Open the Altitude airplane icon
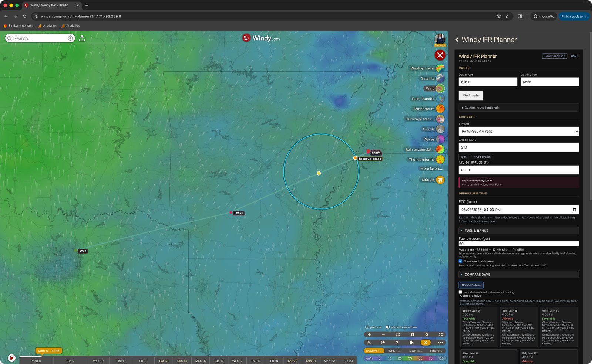The width and height of the screenshot is (592, 364). 440,180
